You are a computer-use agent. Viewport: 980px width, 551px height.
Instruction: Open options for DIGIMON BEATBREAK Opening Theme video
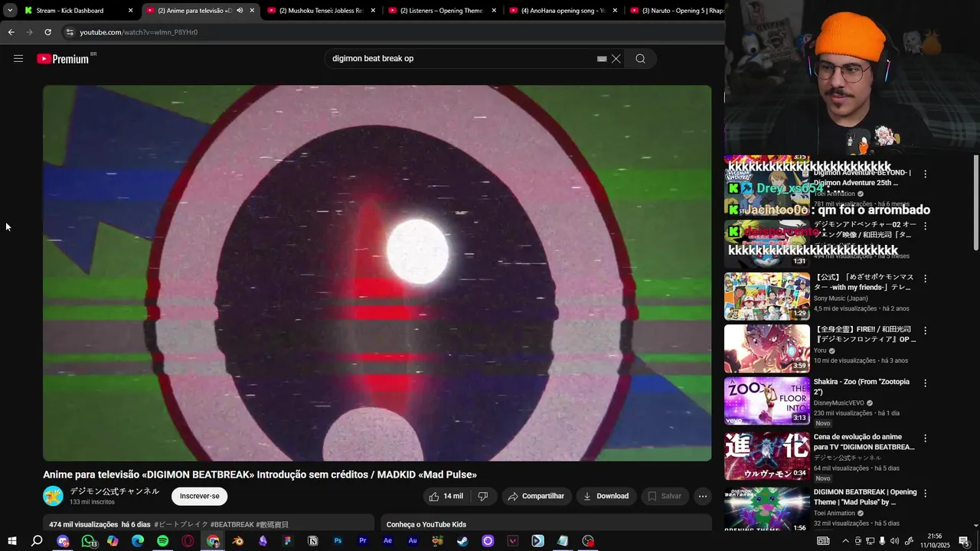tap(925, 494)
